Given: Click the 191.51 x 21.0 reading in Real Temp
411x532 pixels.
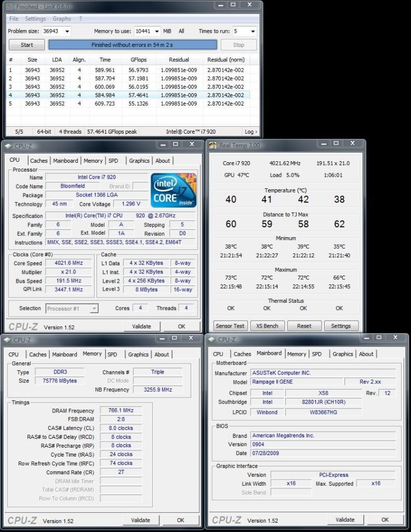Looking at the screenshot, I should click(x=333, y=163).
